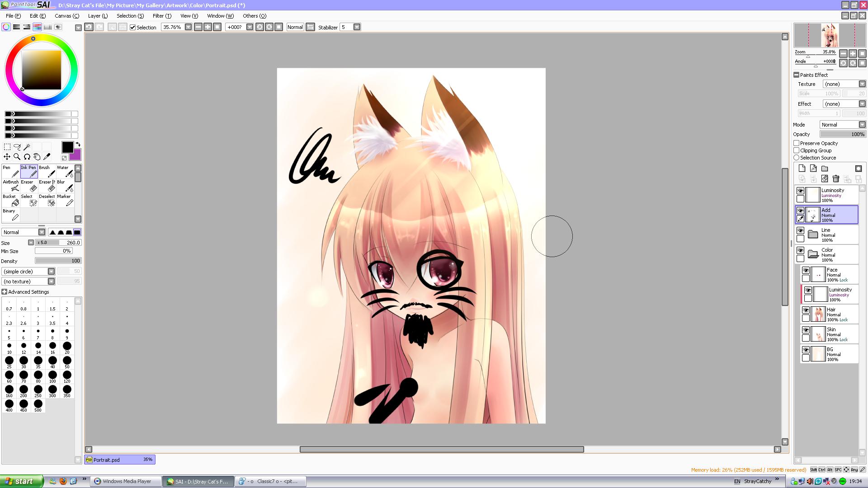The image size is (868, 488).
Task: Enable Preserve Opacity checkbox
Action: (x=797, y=143)
